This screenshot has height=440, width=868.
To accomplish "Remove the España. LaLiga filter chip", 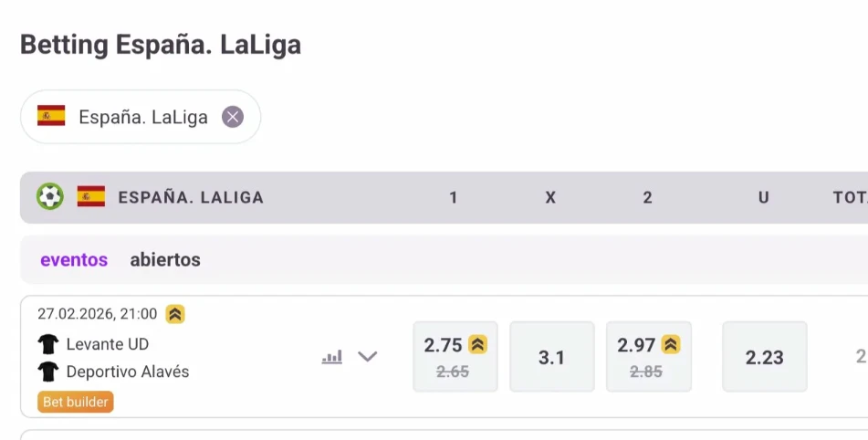I will [x=233, y=117].
